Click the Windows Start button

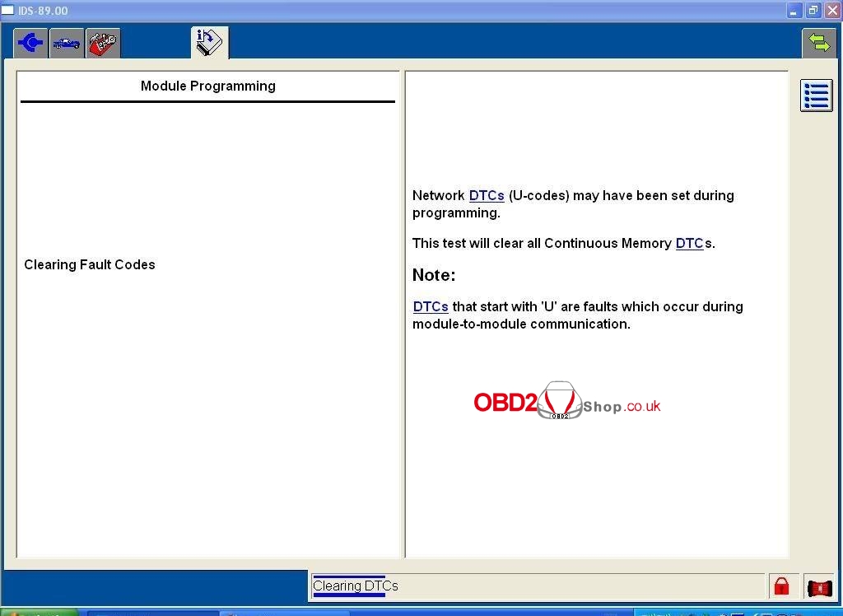point(37,613)
